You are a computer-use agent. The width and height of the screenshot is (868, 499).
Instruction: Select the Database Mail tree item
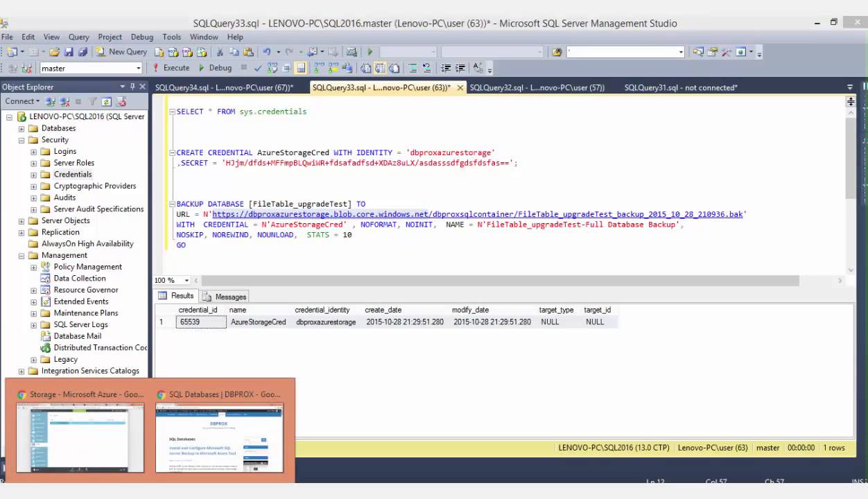(x=77, y=336)
